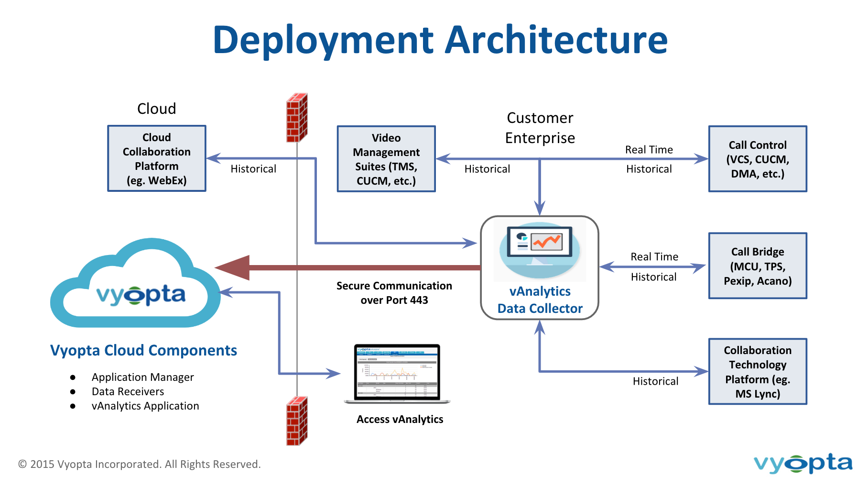Click the 'Application Manager' bullet item
Viewport: 868px width, 488px height.
pyautogui.click(x=143, y=377)
